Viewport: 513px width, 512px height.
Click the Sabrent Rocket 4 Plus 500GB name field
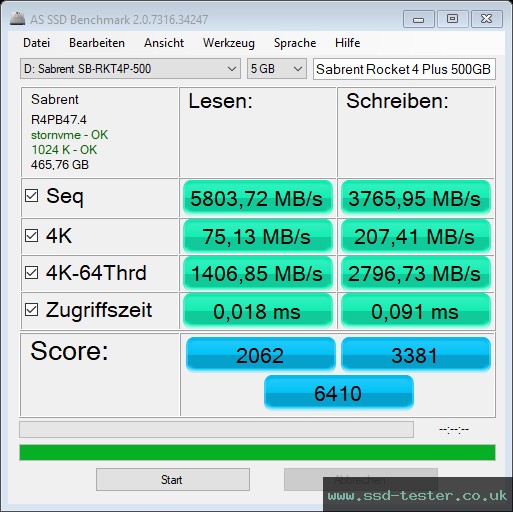coord(404,69)
